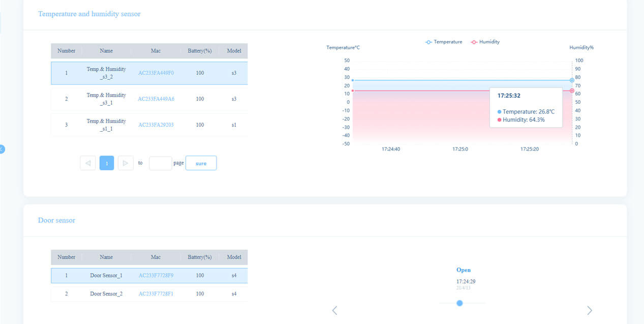Viewport: 644px width, 324px height.
Task: Expand the collapsed sidebar with the arrow
Action: (x=2, y=149)
